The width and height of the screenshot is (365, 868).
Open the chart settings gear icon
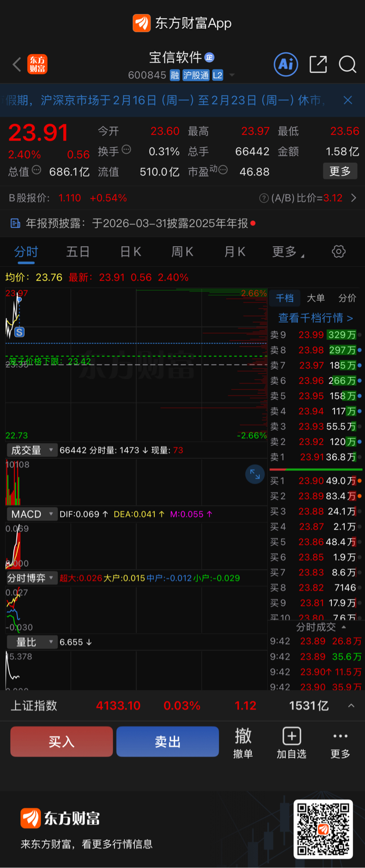point(338,251)
